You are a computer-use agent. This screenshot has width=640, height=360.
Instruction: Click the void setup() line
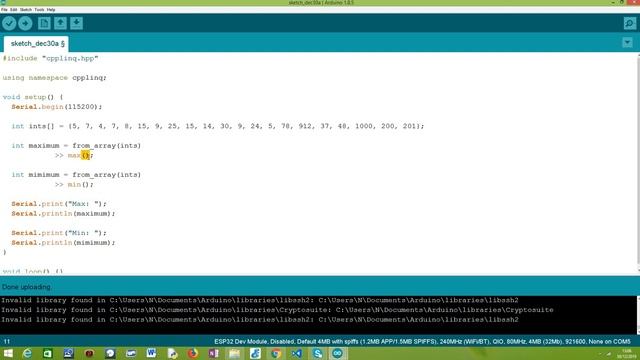(33, 97)
